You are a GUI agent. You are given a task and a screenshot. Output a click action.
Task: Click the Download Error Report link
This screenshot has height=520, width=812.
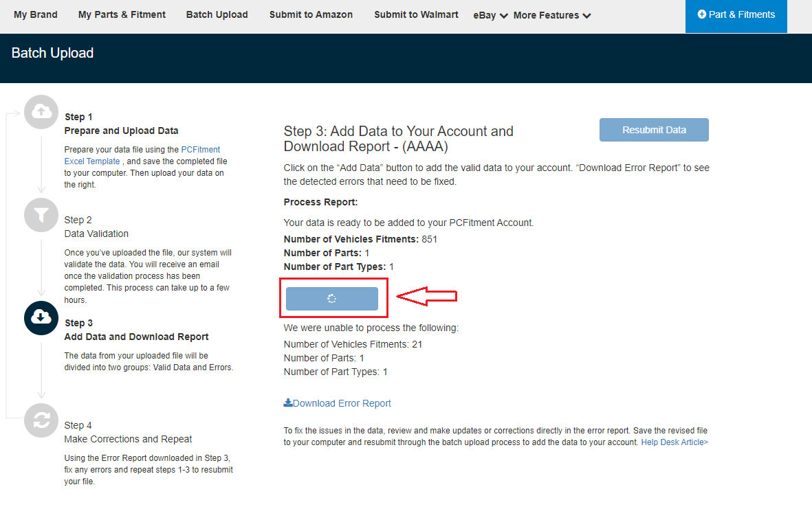click(x=342, y=403)
